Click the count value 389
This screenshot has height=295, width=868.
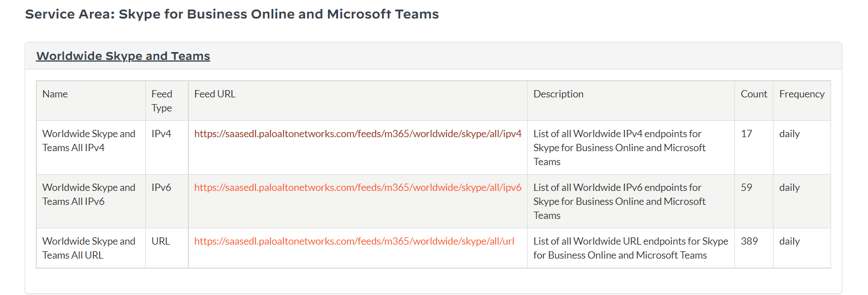click(x=750, y=241)
